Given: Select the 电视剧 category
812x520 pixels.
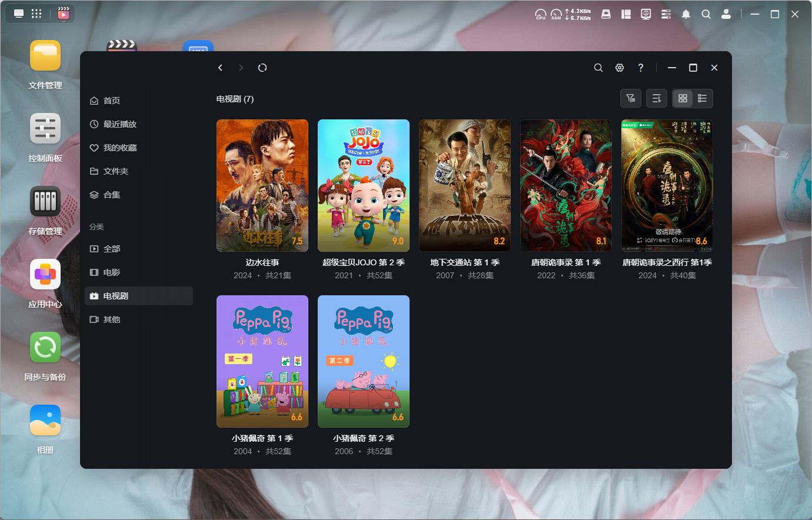Looking at the screenshot, I should click(x=139, y=296).
